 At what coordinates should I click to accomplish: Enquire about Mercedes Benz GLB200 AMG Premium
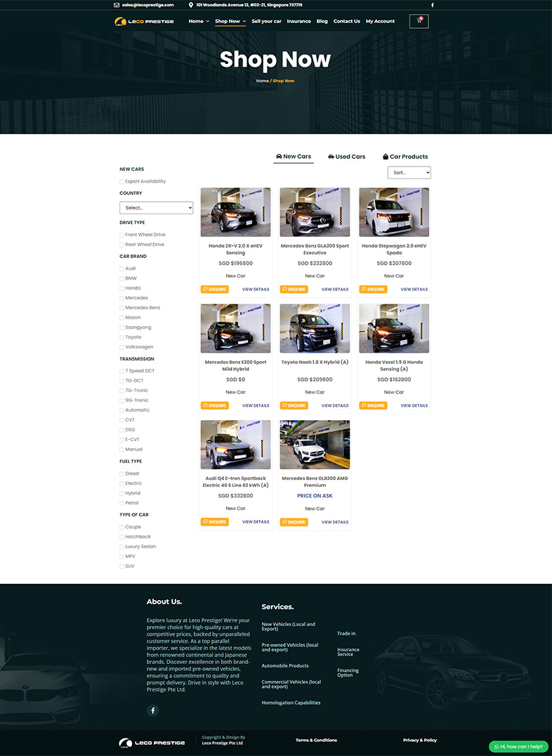click(294, 522)
